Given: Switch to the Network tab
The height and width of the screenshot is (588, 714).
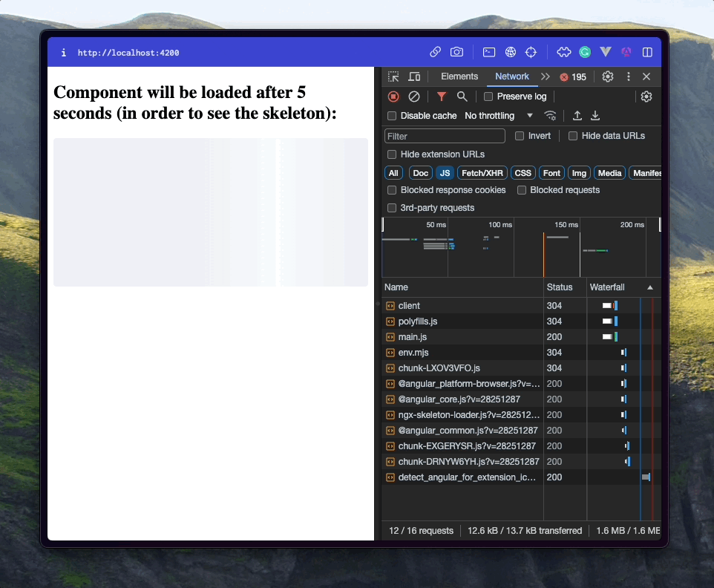Looking at the screenshot, I should (512, 76).
